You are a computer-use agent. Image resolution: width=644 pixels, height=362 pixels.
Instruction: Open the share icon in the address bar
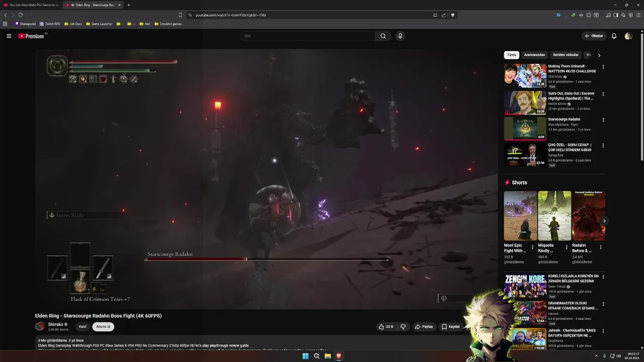click(x=444, y=15)
